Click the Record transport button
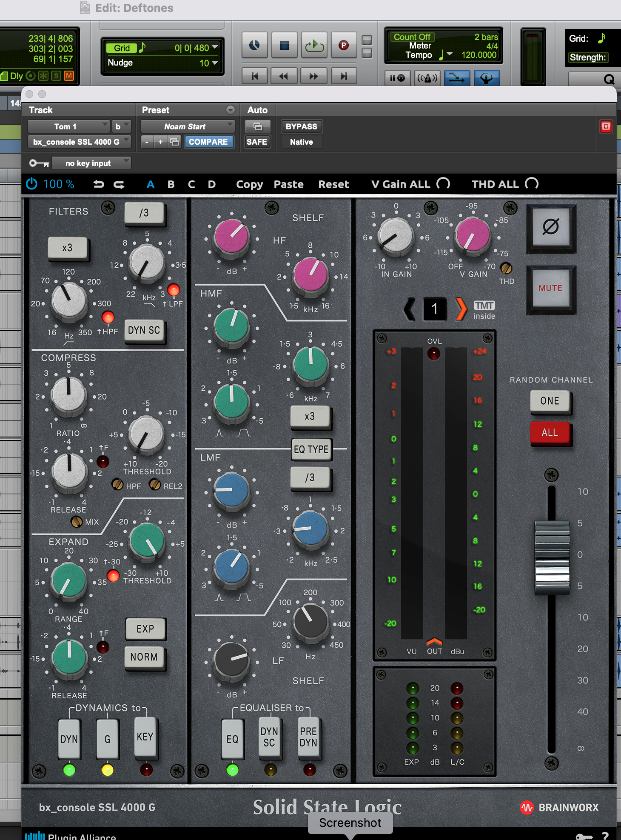Viewport: 621px width, 840px height. pos(343,45)
